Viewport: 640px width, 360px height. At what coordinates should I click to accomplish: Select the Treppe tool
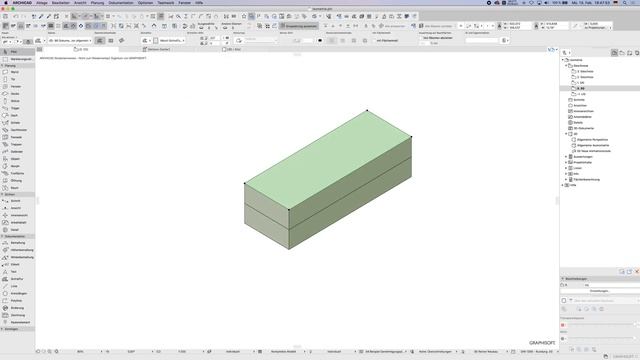[x=17, y=144]
